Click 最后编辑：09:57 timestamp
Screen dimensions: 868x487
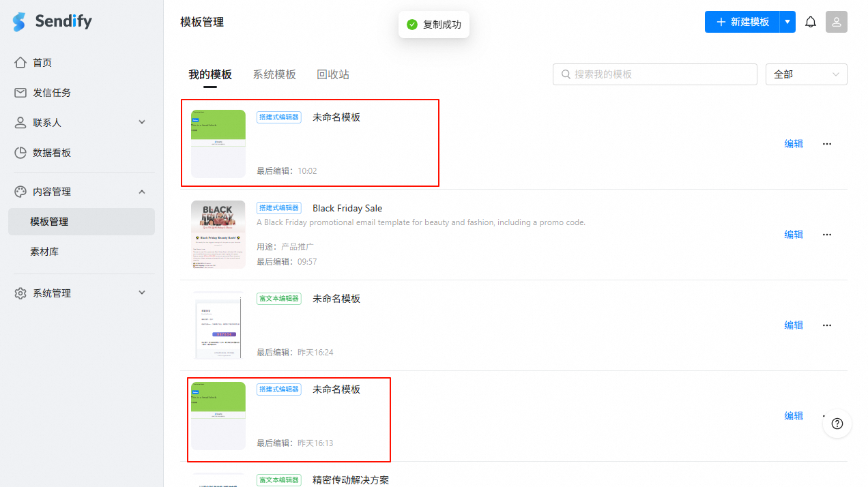tap(287, 262)
